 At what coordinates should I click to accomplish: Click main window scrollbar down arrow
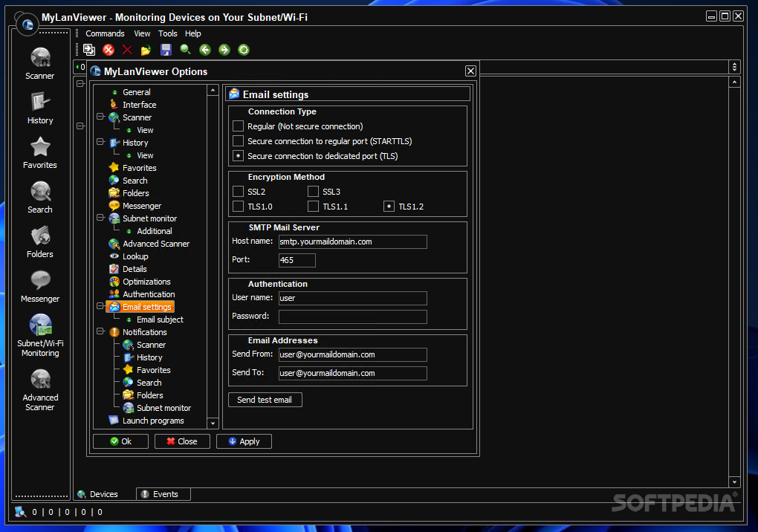734,481
